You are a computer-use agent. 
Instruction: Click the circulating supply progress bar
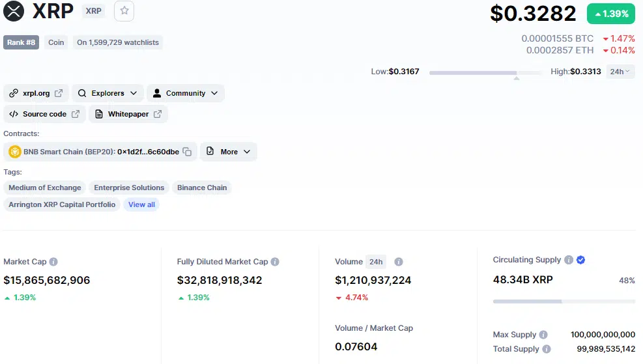coord(564,301)
